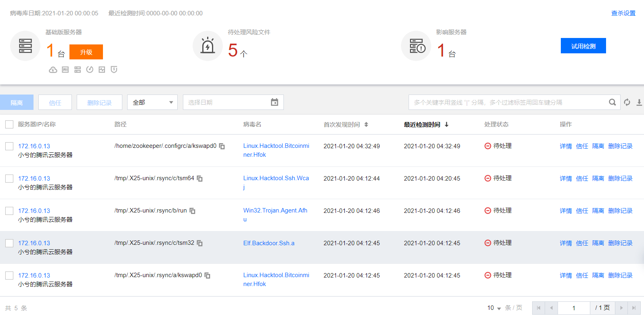
Task: Click latest-detected time 2021-01-20 04:20:45
Action: click(432, 179)
